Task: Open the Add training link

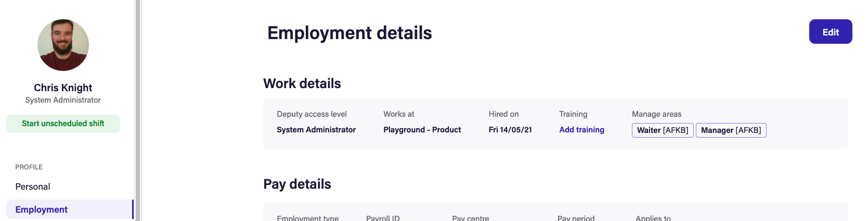Action: 581,130
